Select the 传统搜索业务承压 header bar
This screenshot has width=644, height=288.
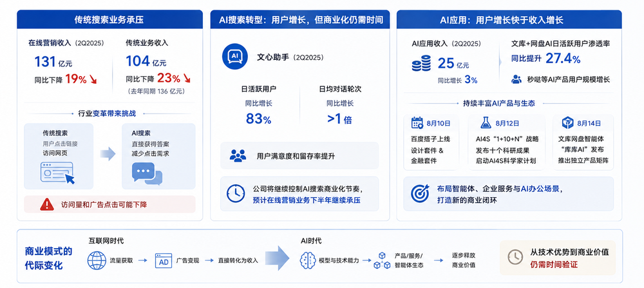click(x=109, y=19)
